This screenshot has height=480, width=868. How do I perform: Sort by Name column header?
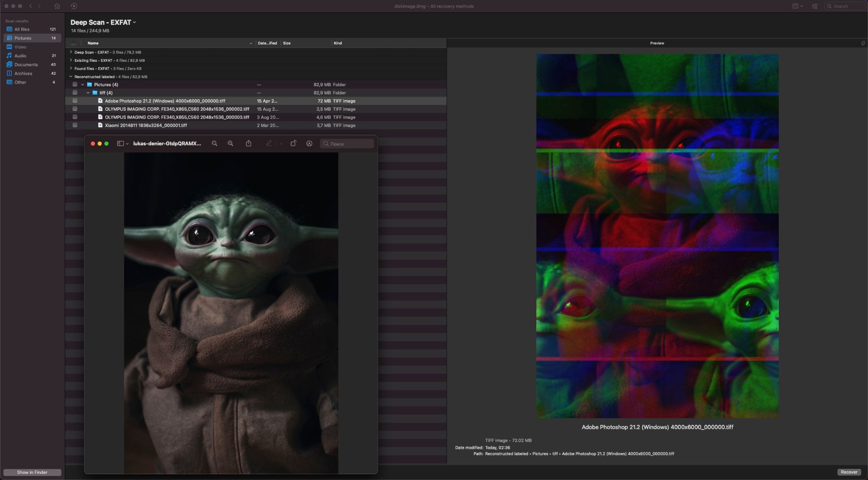169,43
